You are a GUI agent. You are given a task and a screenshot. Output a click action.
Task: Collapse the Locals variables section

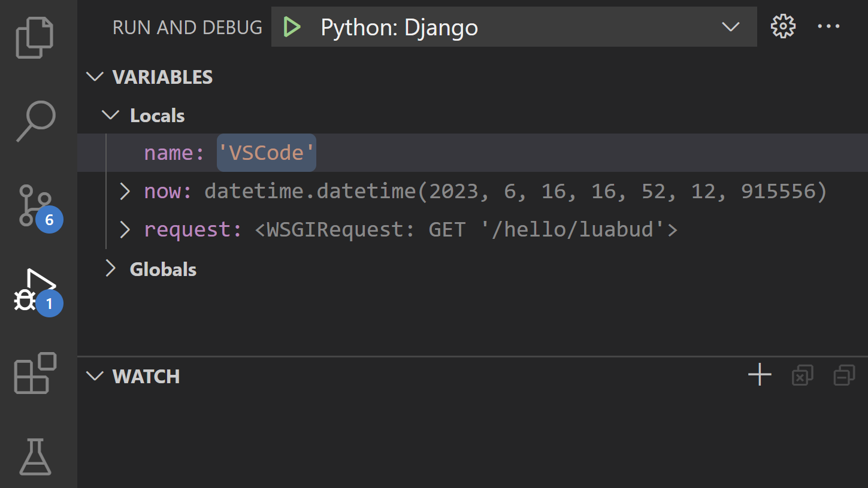coord(110,115)
